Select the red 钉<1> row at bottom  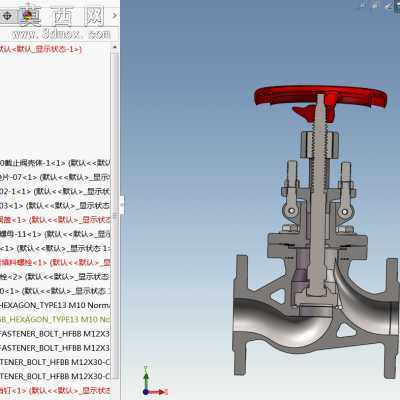click(x=55, y=390)
